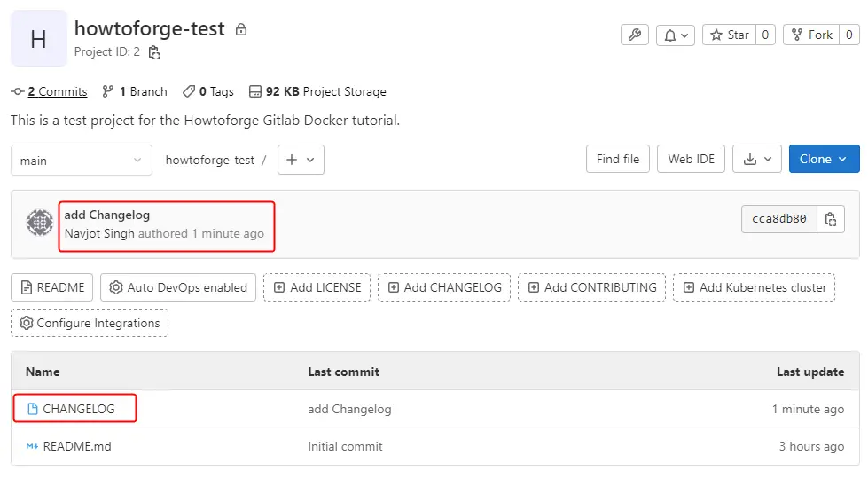Open Auto DevOps enabled settings
This screenshot has height=478, width=868.
coord(178,287)
